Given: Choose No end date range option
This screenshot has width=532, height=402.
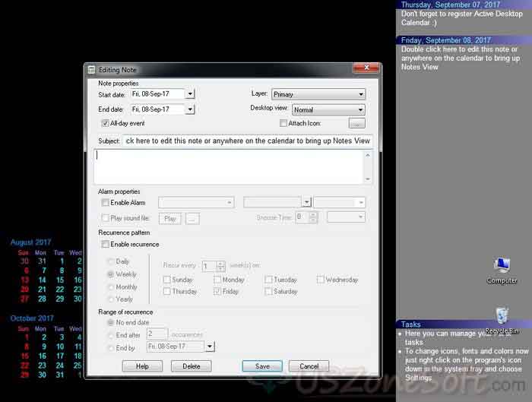Looking at the screenshot, I should 111,322.
